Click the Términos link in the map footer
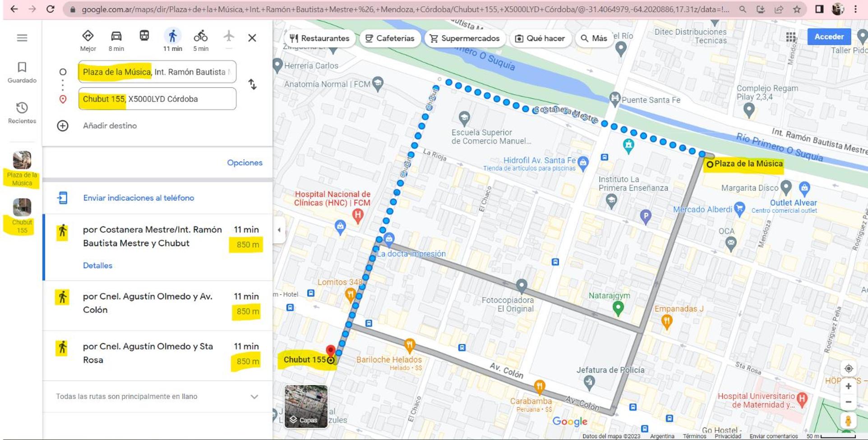868x440 pixels. (x=694, y=436)
